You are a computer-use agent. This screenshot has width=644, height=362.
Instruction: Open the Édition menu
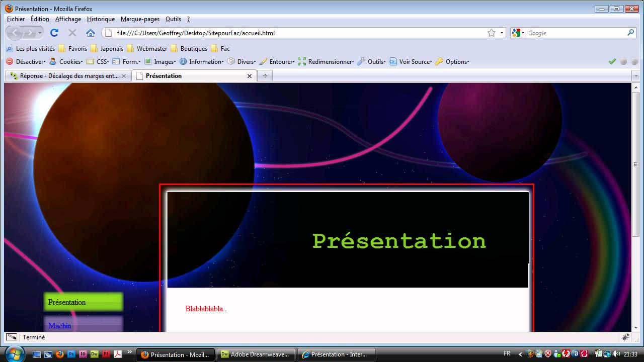(x=40, y=19)
